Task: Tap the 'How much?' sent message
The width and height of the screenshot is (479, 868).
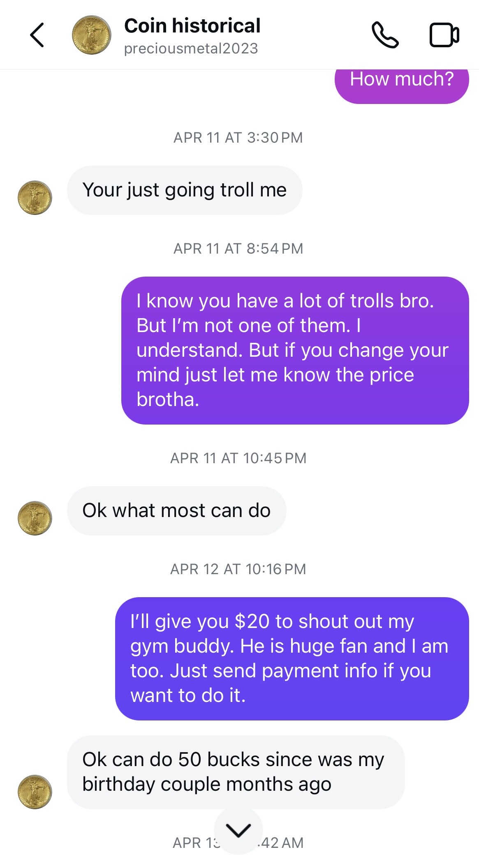Action: (x=401, y=82)
